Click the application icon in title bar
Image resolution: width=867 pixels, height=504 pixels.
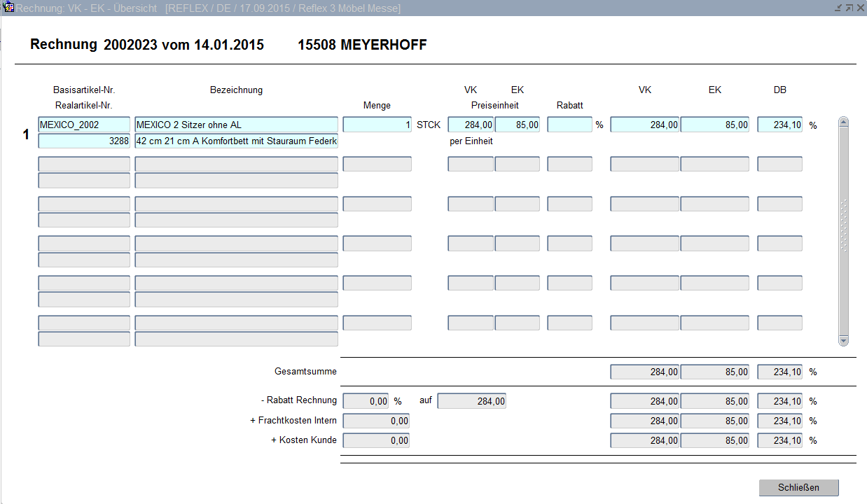(x=8, y=8)
